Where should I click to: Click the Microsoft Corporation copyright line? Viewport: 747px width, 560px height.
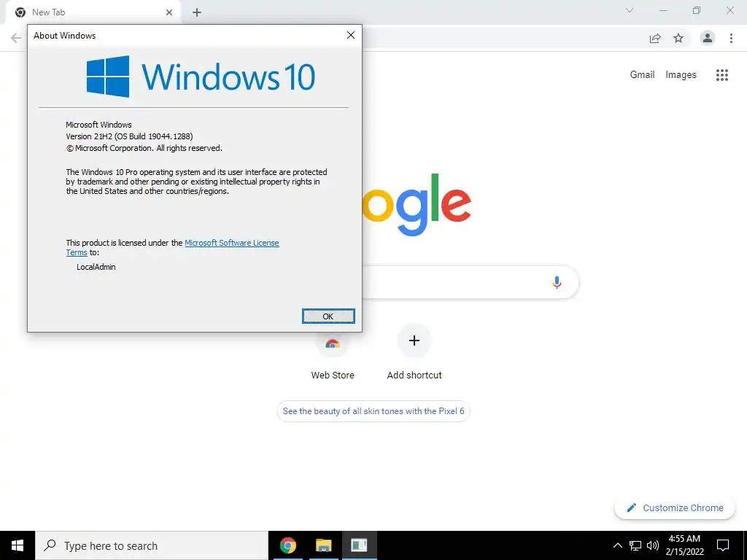tap(144, 148)
